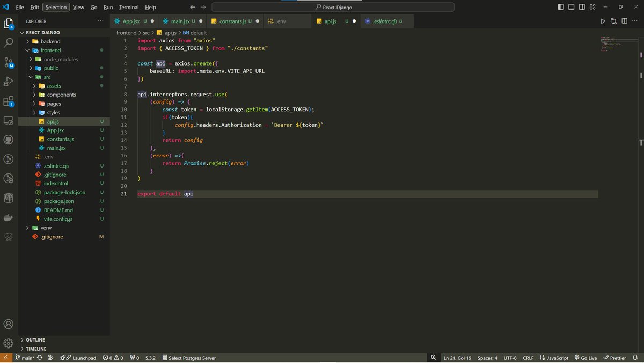644x363 pixels.
Task: Open the Accounts icon in activity bar
Action: pyautogui.click(x=9, y=324)
